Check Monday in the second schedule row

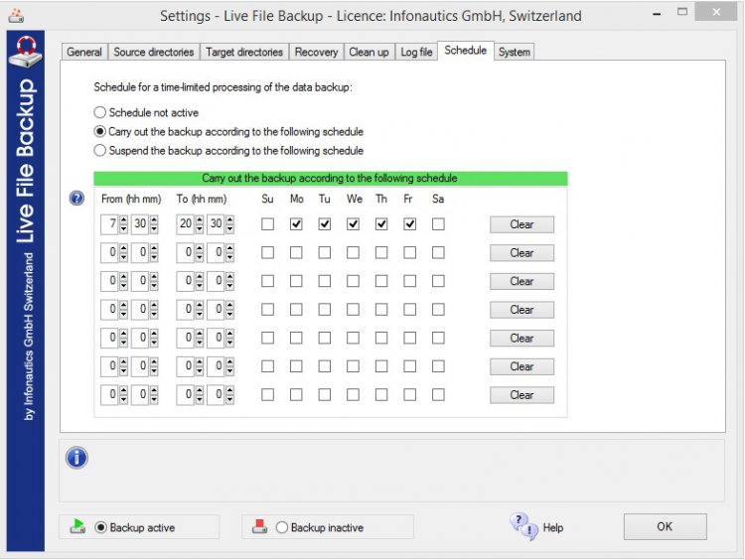pos(296,252)
